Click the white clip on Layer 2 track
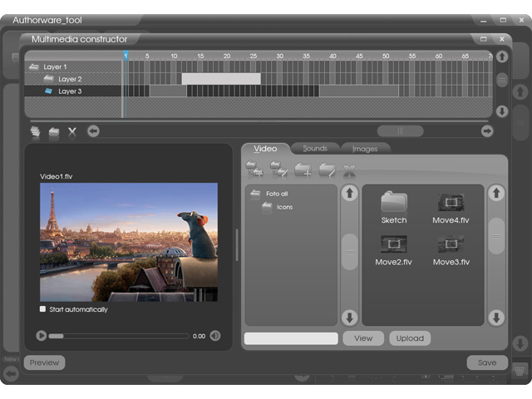The height and width of the screenshot is (399, 532). (x=221, y=79)
